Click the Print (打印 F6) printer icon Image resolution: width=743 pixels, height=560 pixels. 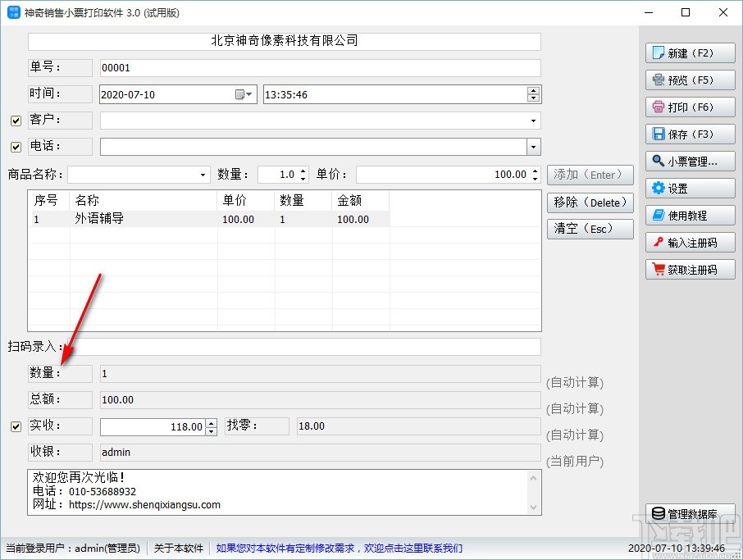click(659, 107)
